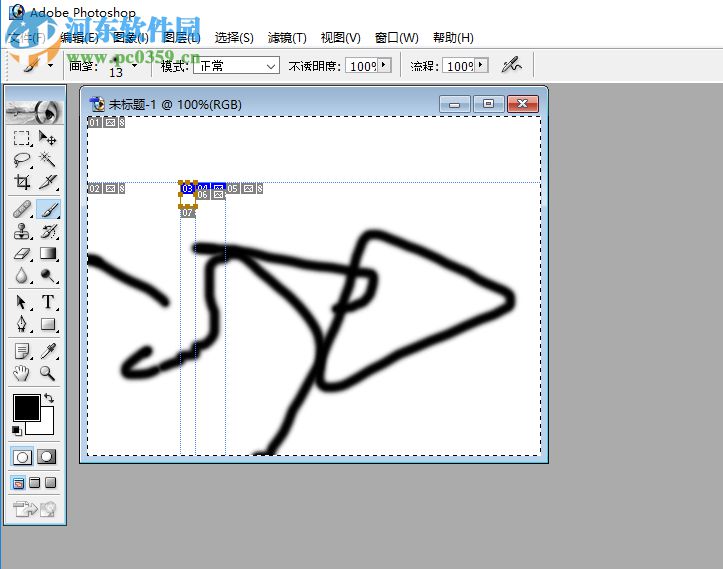
Task: Select the Gradient tool
Action: 47,254
